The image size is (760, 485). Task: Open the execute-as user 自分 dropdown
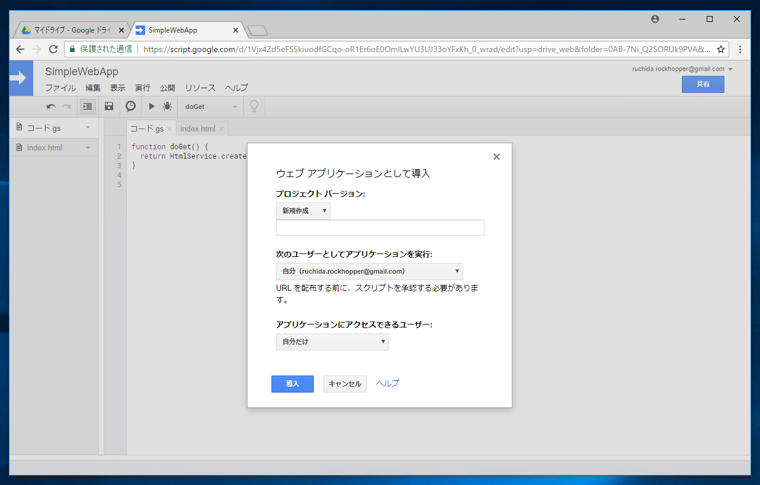[369, 271]
